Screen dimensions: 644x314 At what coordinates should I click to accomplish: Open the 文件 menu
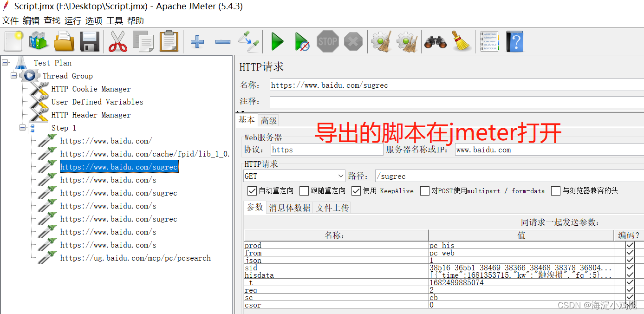[10, 20]
